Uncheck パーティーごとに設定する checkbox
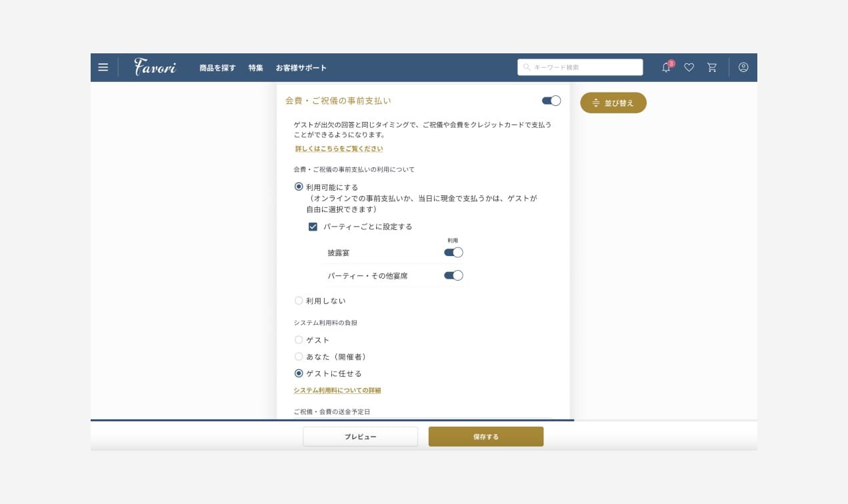 [313, 227]
